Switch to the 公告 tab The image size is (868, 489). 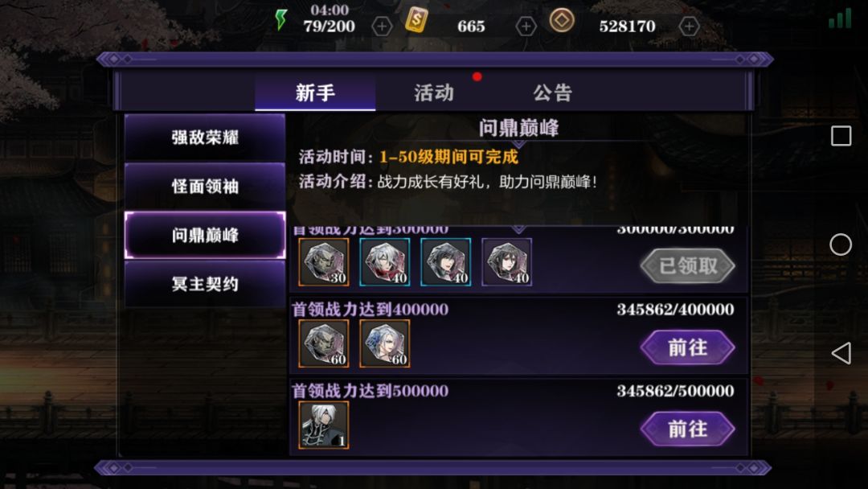(x=552, y=92)
